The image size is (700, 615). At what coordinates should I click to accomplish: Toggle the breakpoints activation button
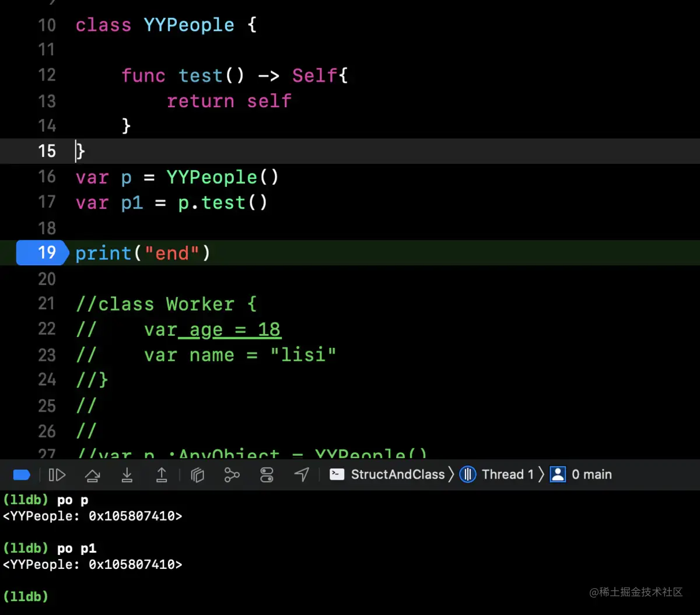point(22,475)
